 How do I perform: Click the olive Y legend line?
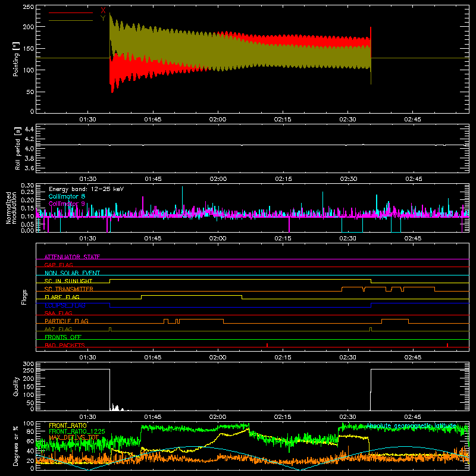[x=71, y=20]
